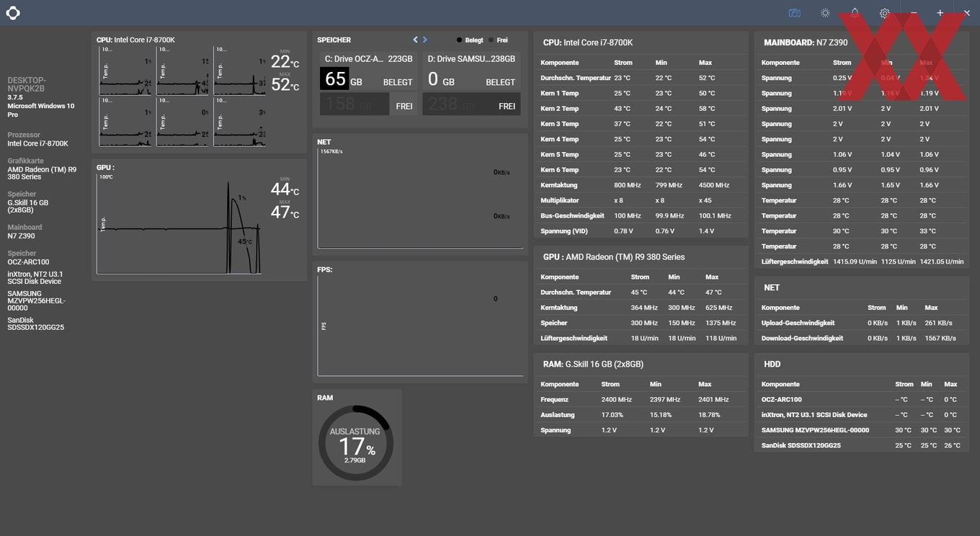The image size is (980, 536).
Task: Click inXtron, NT2 U3.1 SCSI in HDD table
Action: pyautogui.click(x=814, y=415)
